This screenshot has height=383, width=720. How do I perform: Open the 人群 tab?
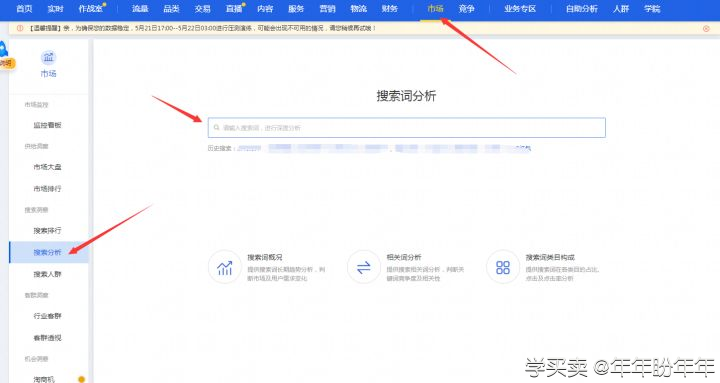(621, 9)
